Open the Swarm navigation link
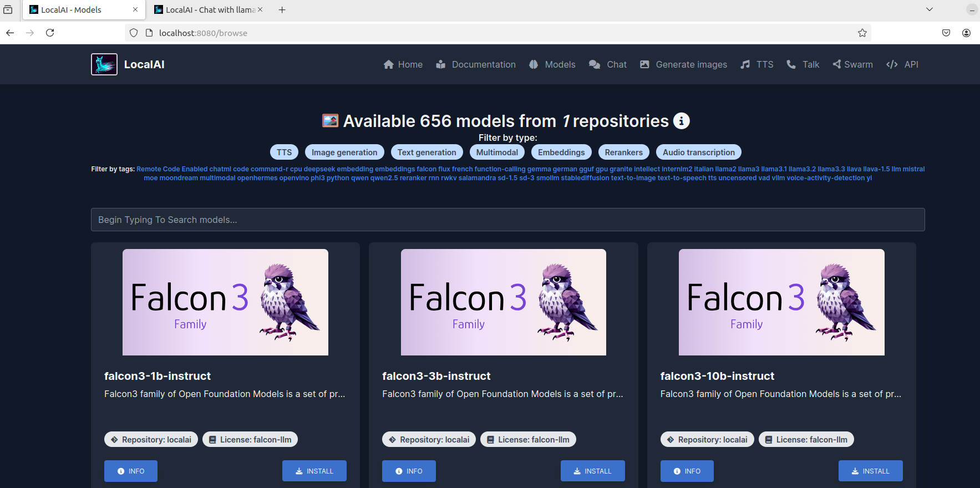 pos(852,64)
